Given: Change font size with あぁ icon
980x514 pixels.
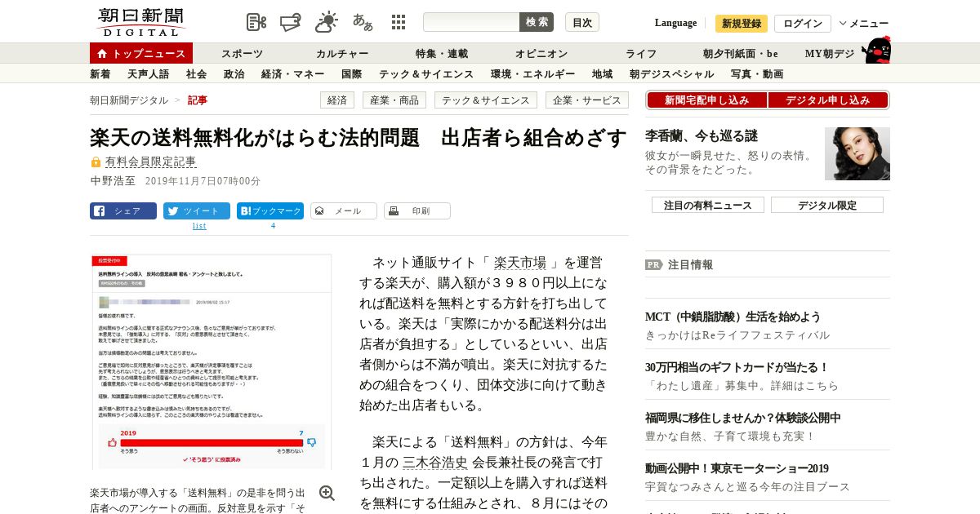Looking at the screenshot, I should [x=363, y=22].
